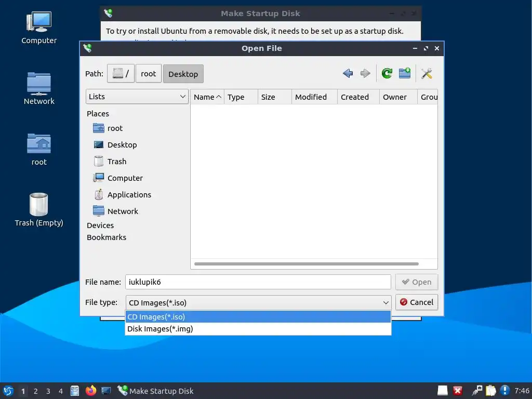Click the Devices section header
Viewport: 532px width, 399px height.
(100, 225)
